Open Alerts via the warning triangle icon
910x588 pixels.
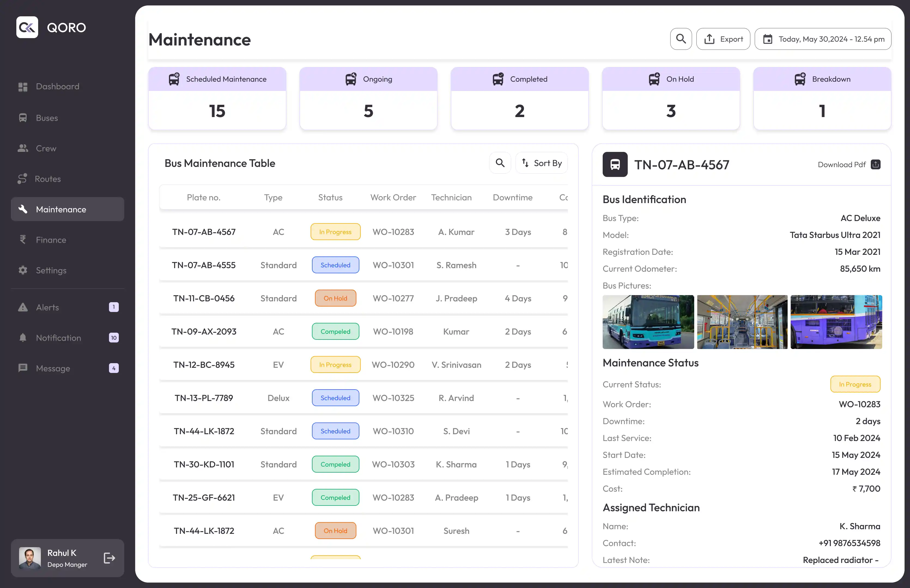23,307
